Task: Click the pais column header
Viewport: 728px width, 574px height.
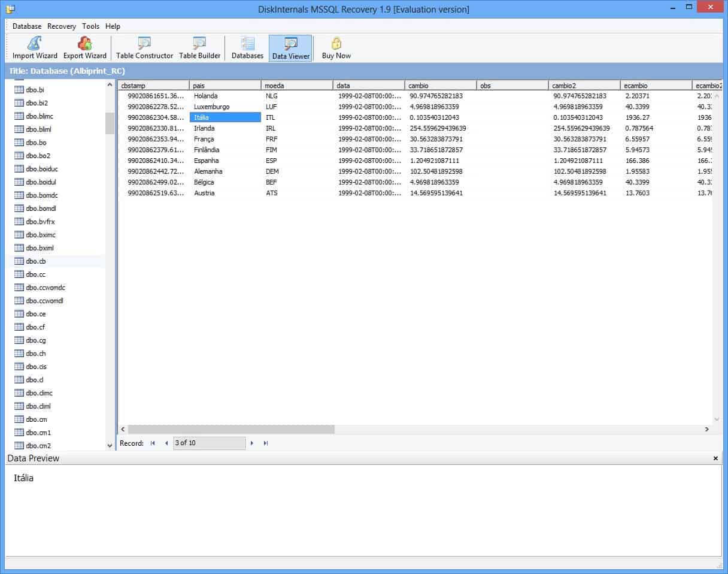Action: pyautogui.click(x=225, y=86)
